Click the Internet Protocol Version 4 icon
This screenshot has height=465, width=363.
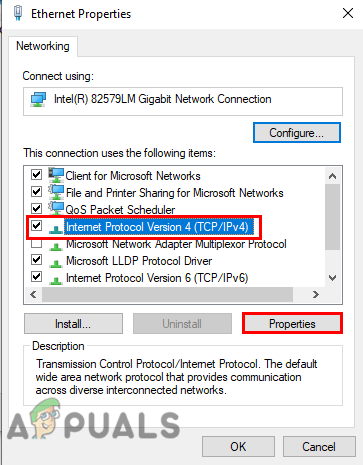[56, 229]
